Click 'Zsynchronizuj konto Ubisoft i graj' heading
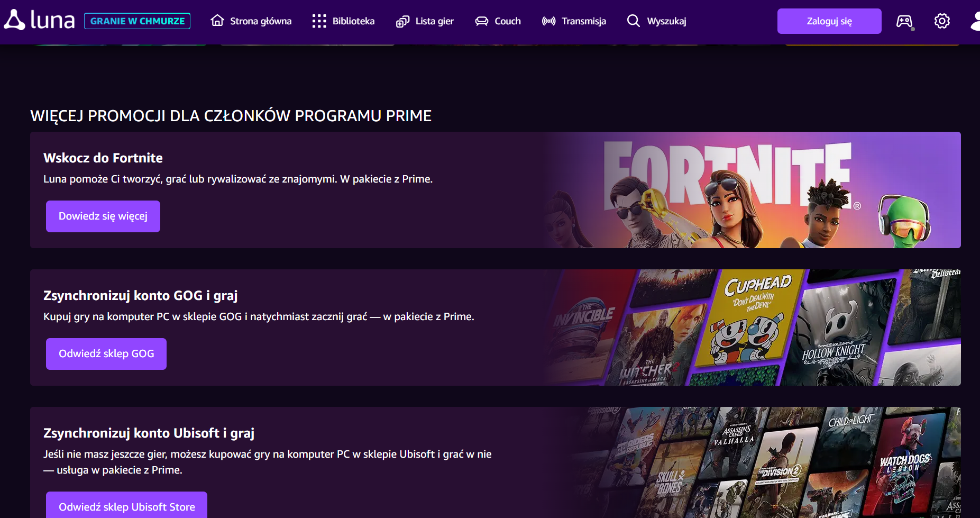The height and width of the screenshot is (518, 980). pos(149,433)
